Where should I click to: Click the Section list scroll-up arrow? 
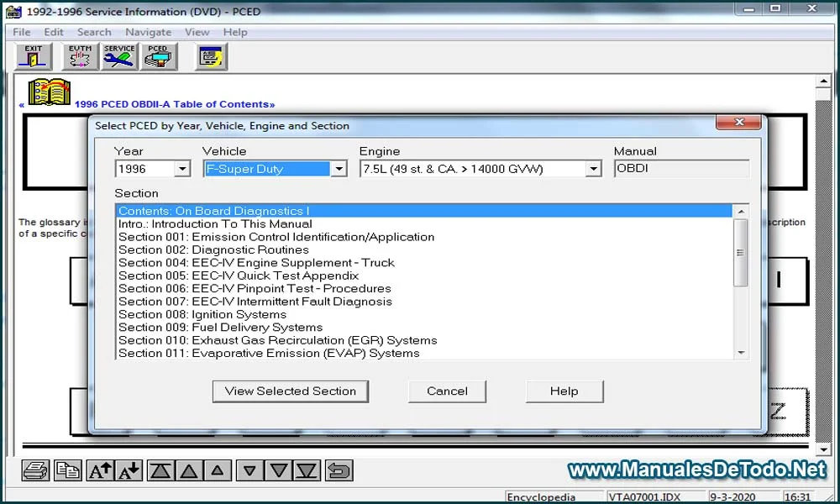741,212
